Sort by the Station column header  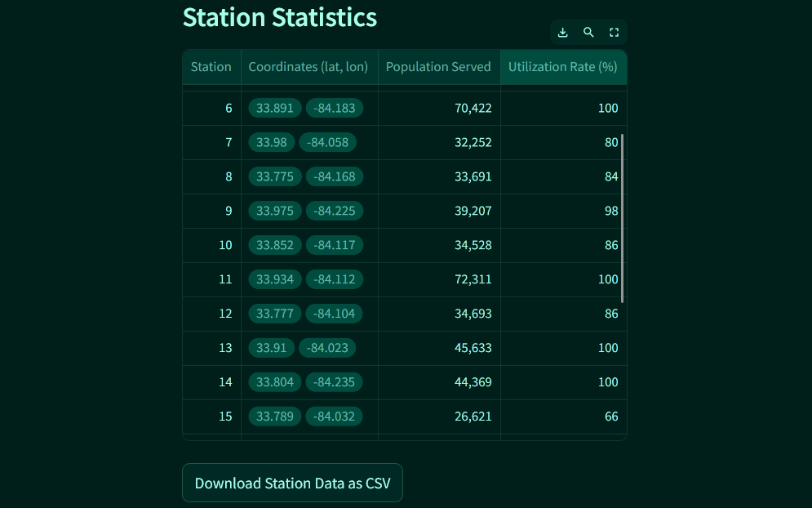coord(211,67)
